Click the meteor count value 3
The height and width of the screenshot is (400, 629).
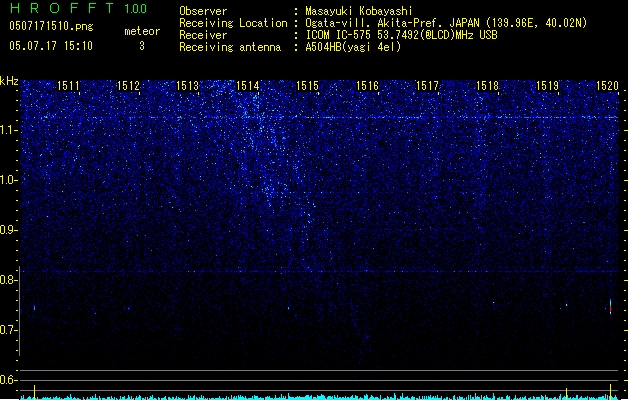(142, 46)
